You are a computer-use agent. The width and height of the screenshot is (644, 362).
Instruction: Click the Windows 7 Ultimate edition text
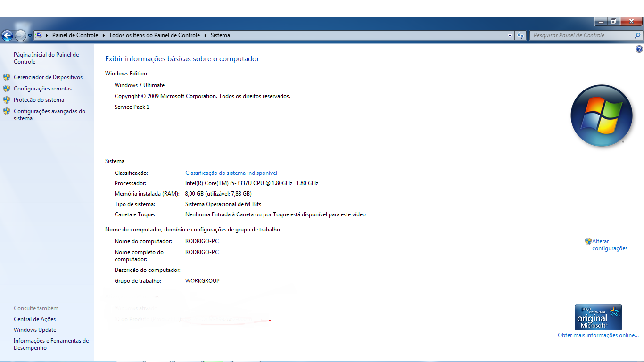pos(140,85)
